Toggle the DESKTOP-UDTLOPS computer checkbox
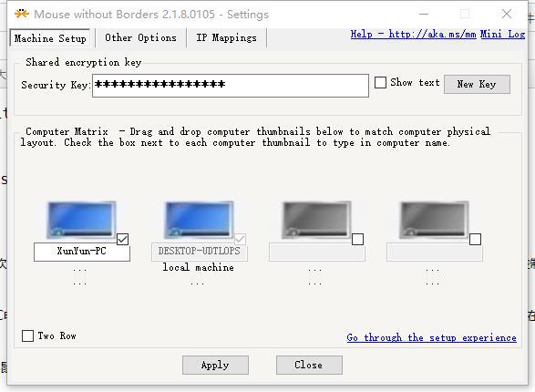The width and height of the screenshot is (535, 392). coord(241,239)
